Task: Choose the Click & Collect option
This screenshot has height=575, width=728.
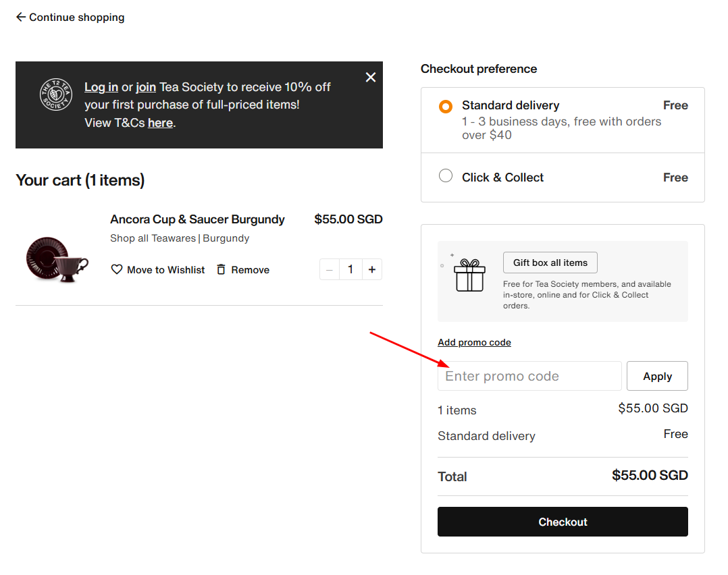Action: pyautogui.click(x=446, y=177)
